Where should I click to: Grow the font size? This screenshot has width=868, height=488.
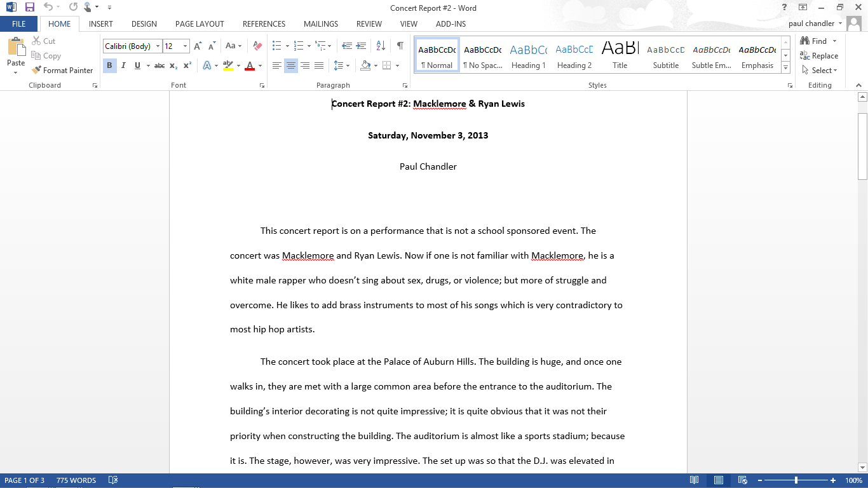pos(198,46)
